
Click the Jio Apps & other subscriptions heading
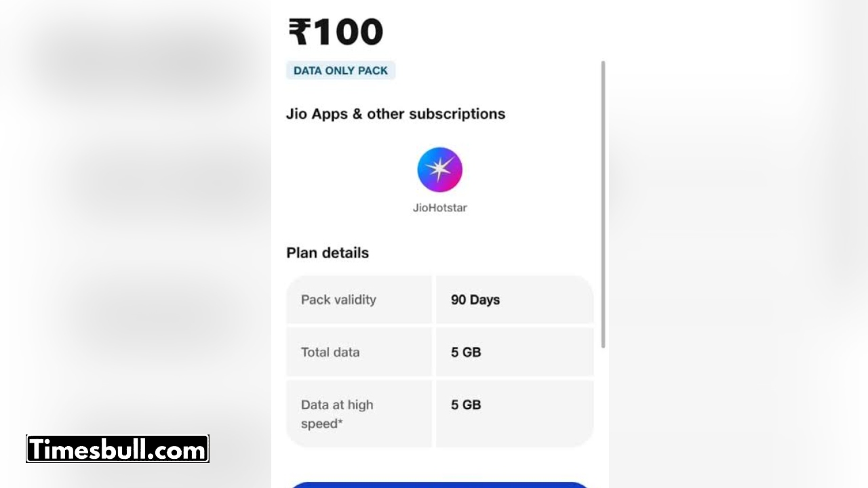click(x=395, y=114)
